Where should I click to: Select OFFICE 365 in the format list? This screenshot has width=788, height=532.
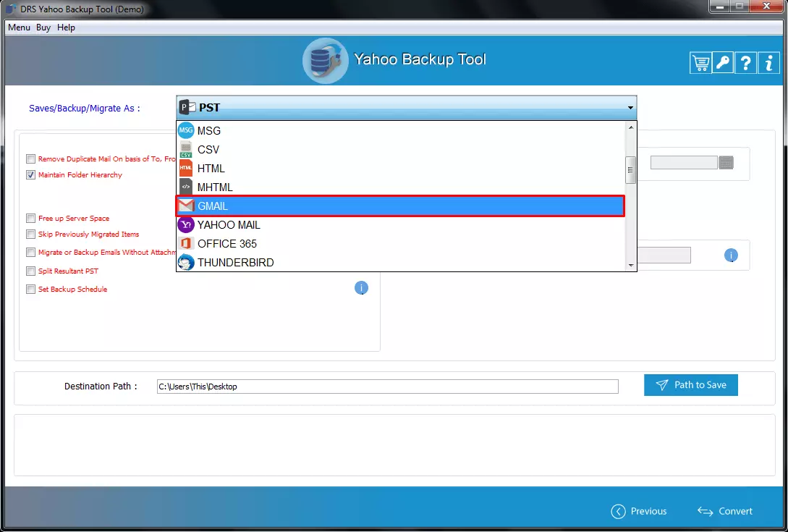[x=227, y=244]
